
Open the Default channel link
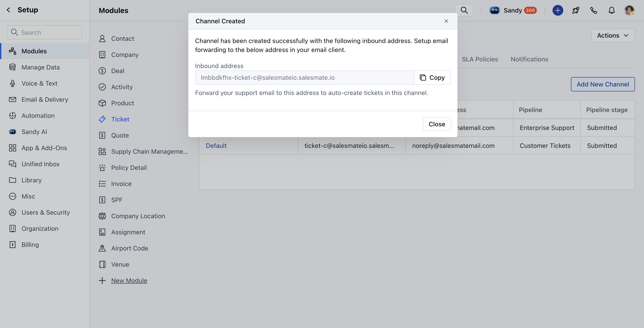[216, 146]
